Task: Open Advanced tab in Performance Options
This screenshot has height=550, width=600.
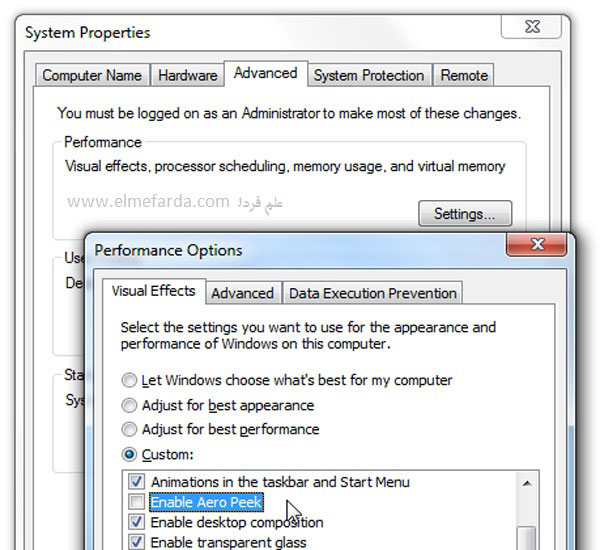Action: (x=242, y=293)
